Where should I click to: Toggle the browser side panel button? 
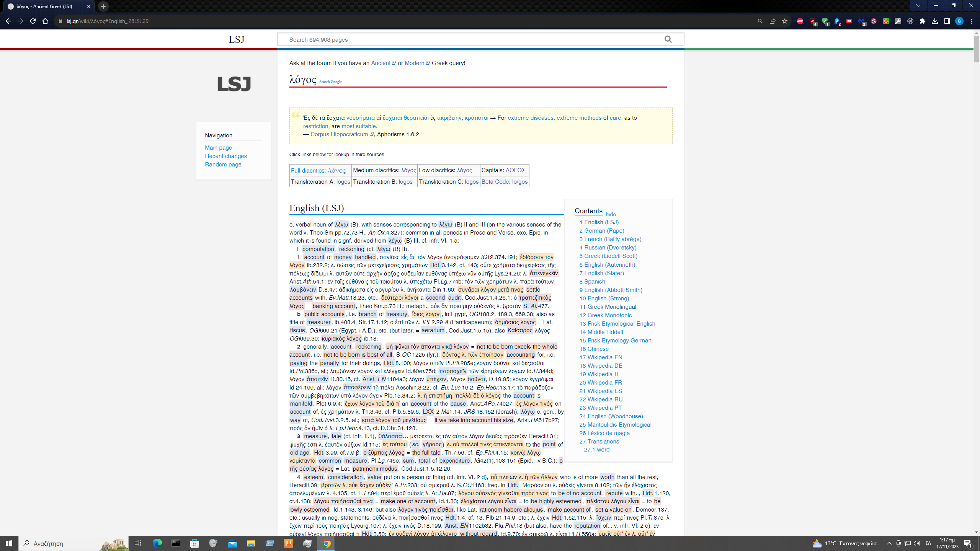tap(947, 21)
